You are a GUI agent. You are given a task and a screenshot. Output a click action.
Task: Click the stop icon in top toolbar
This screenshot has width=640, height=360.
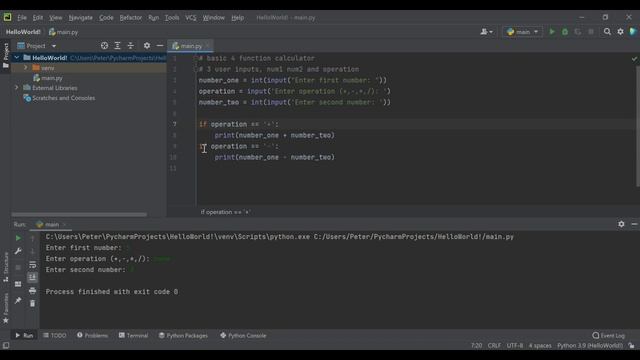[x=591, y=32]
